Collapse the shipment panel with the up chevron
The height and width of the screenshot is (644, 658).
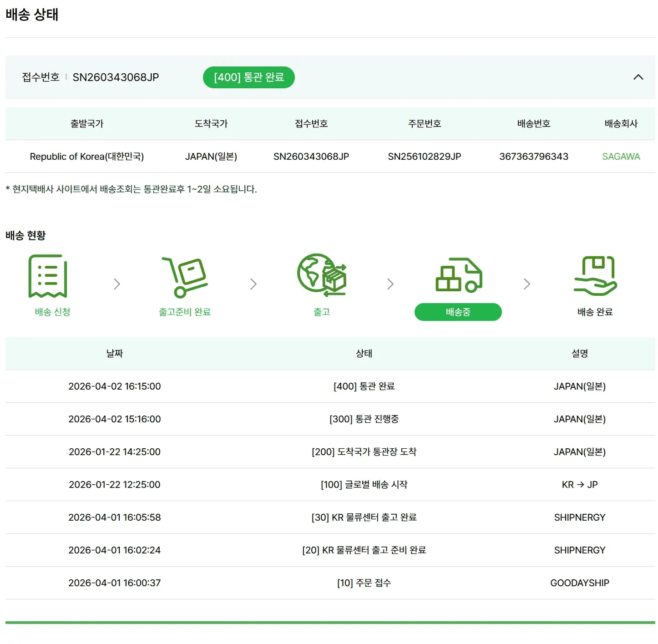tap(638, 77)
